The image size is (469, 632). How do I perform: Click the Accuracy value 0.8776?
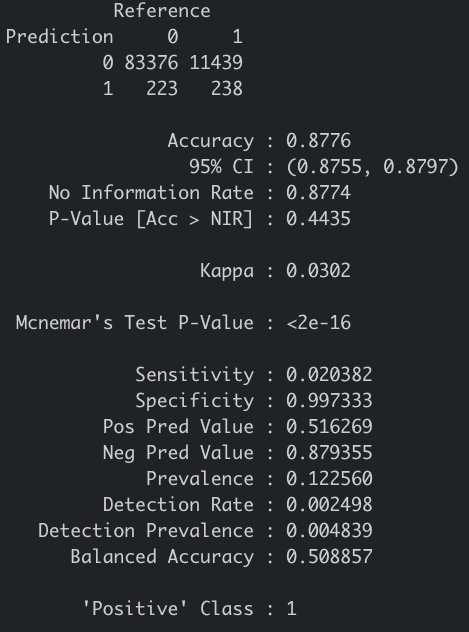[318, 141]
